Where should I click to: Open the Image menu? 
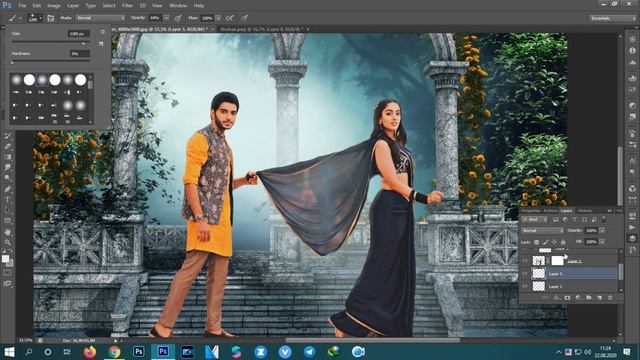[x=53, y=6]
